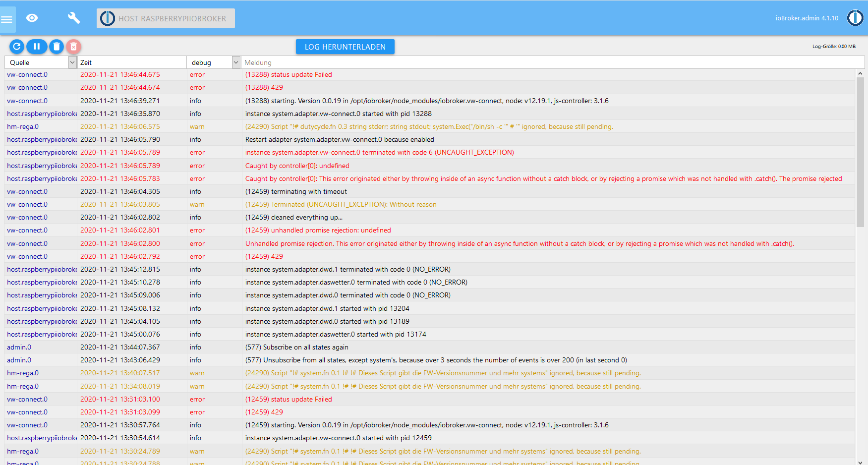Select 'started with pid 12459' message
This screenshot has width=868, height=465.
pyautogui.click(x=338, y=438)
